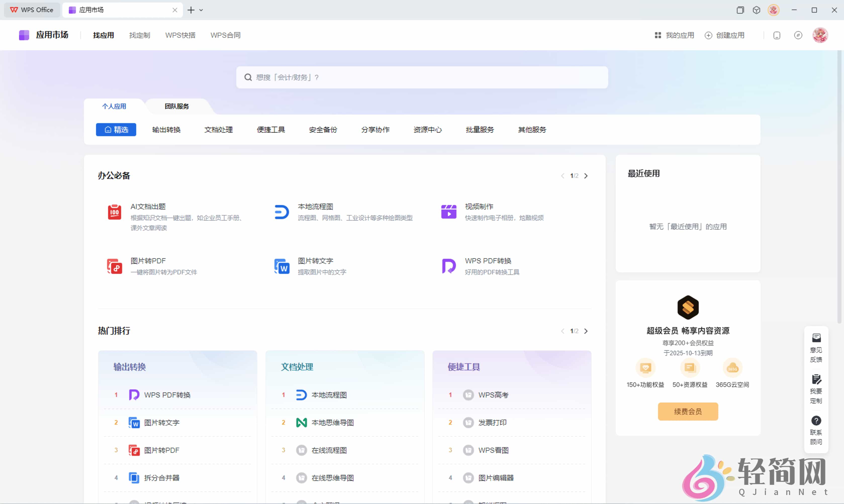Open the 找定制 menu item
The width and height of the screenshot is (844, 504).
139,35
